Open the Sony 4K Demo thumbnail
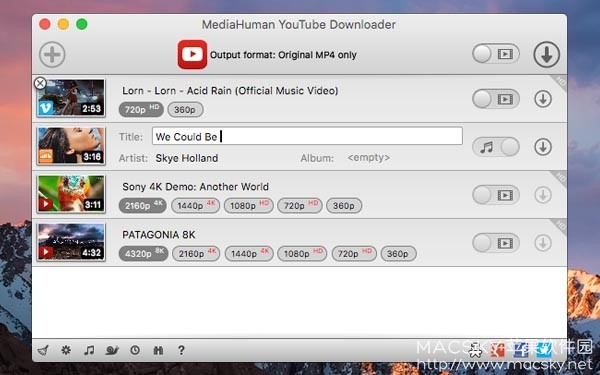Screen dimensions: 600x375 coord(71,194)
